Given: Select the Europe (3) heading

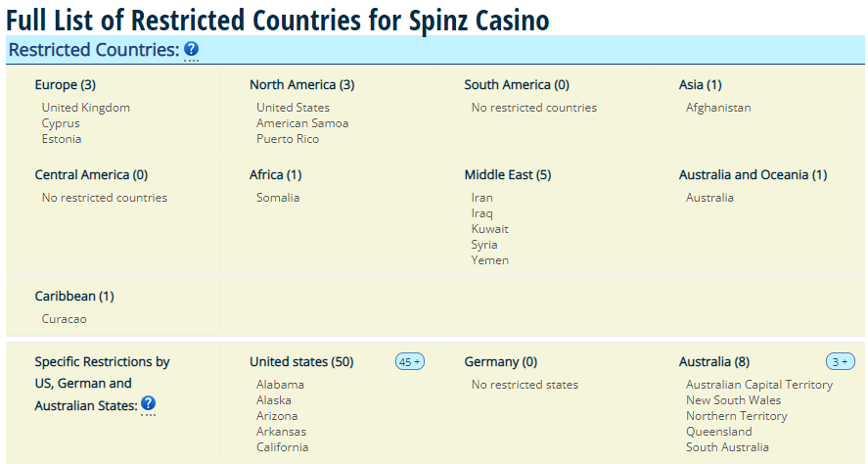Looking at the screenshot, I should pyautogui.click(x=65, y=85).
